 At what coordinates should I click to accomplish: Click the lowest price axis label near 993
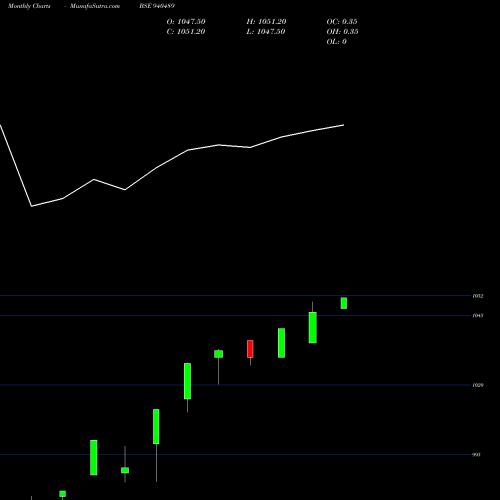(476, 455)
